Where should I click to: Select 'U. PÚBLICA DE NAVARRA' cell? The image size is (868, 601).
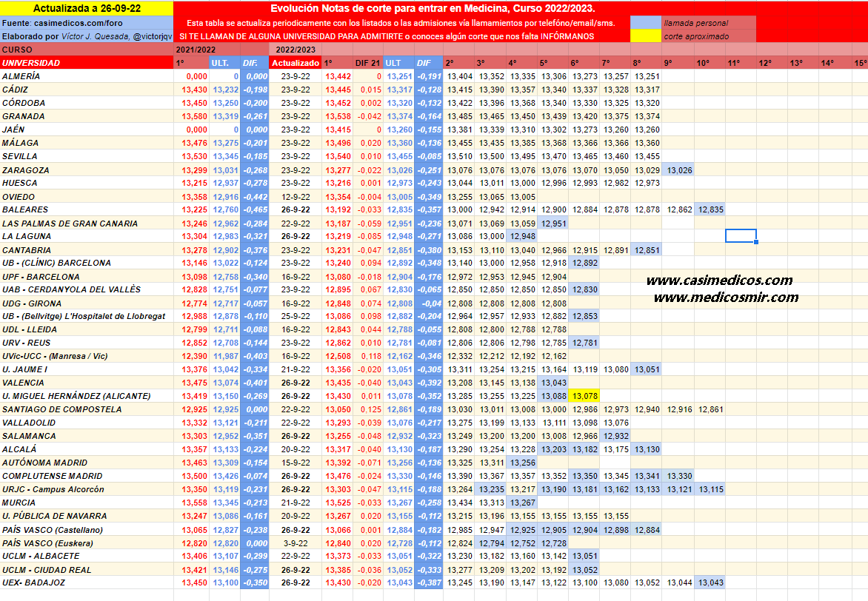tap(87, 516)
